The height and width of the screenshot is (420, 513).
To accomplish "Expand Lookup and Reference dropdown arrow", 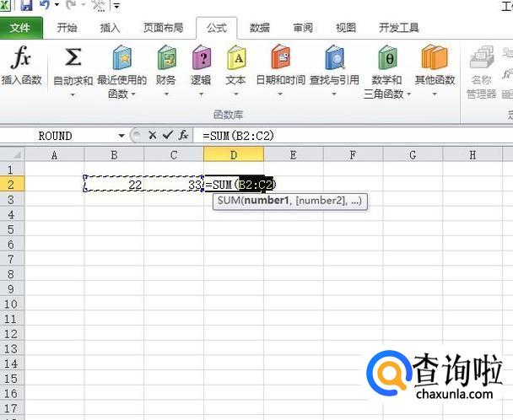I will (334, 94).
